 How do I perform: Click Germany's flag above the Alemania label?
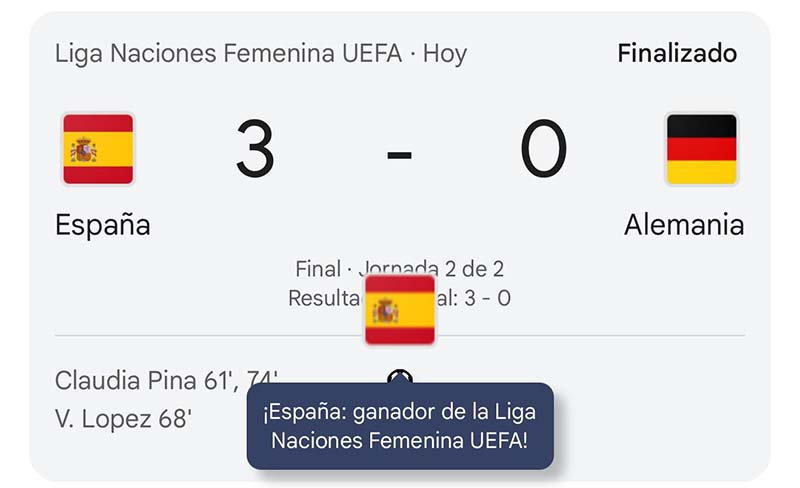[x=701, y=150]
